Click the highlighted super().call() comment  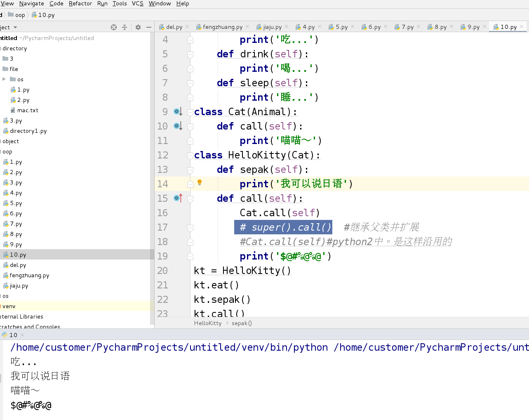pyautogui.click(x=283, y=227)
